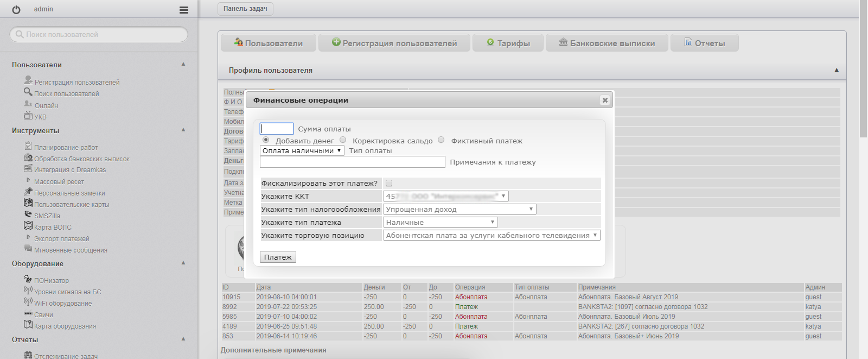Switch to the Тарифы tab
This screenshot has width=868, height=359.
[508, 43]
